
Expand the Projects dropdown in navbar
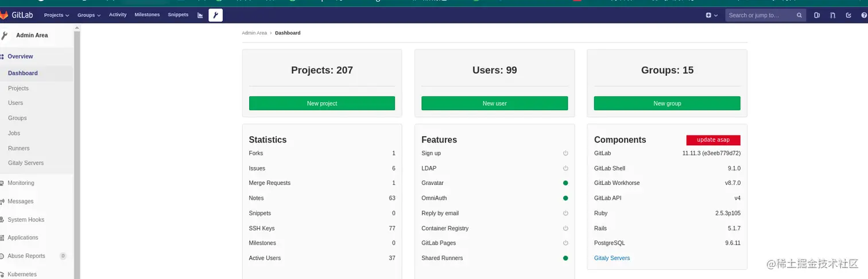(56, 15)
